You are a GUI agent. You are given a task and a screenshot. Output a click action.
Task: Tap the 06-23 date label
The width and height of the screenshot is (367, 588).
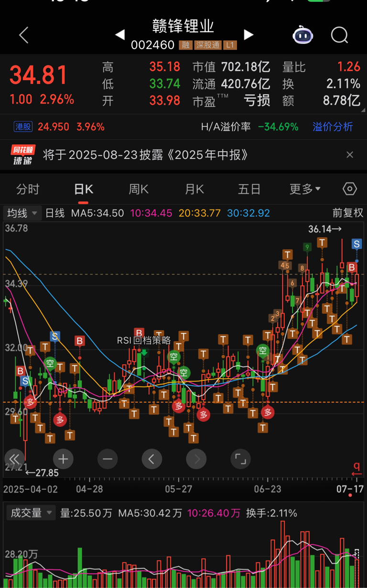click(x=268, y=489)
